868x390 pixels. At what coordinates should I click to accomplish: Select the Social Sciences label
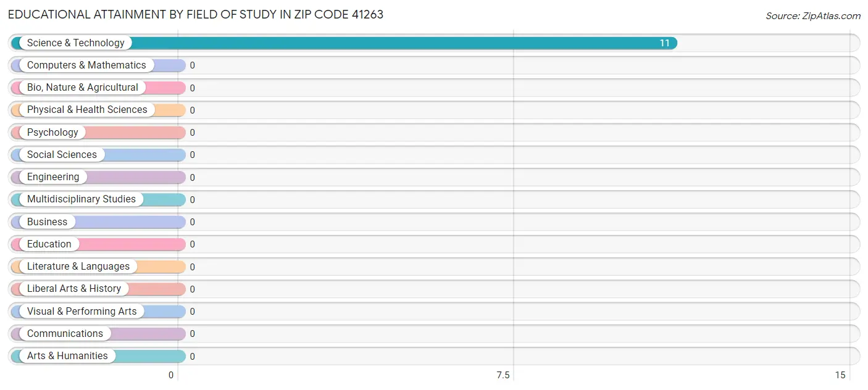[x=62, y=154]
